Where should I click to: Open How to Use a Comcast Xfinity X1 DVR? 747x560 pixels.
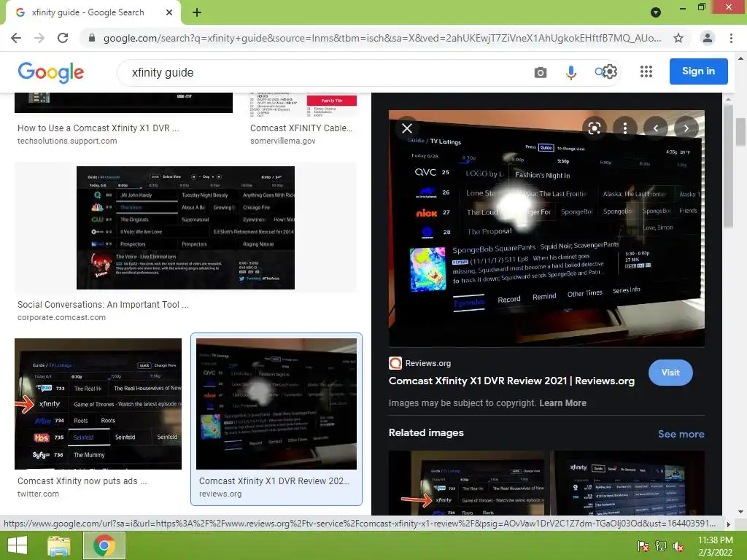click(98, 128)
